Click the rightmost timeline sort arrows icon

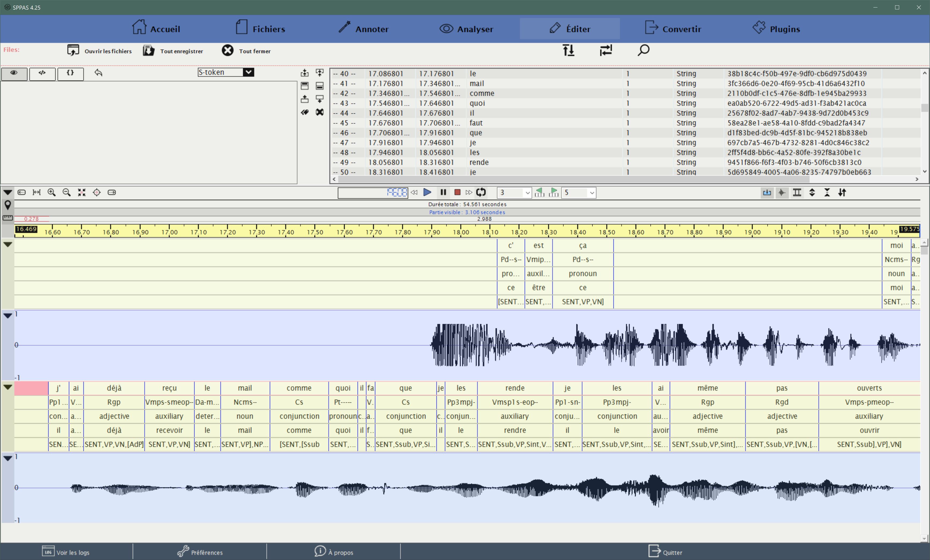pos(842,192)
